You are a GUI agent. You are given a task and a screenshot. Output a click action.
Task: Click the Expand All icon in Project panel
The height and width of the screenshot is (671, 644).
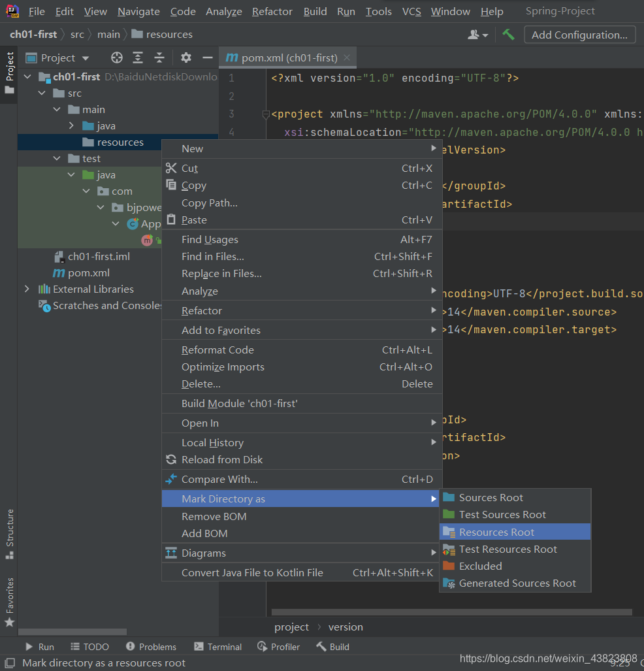(138, 58)
